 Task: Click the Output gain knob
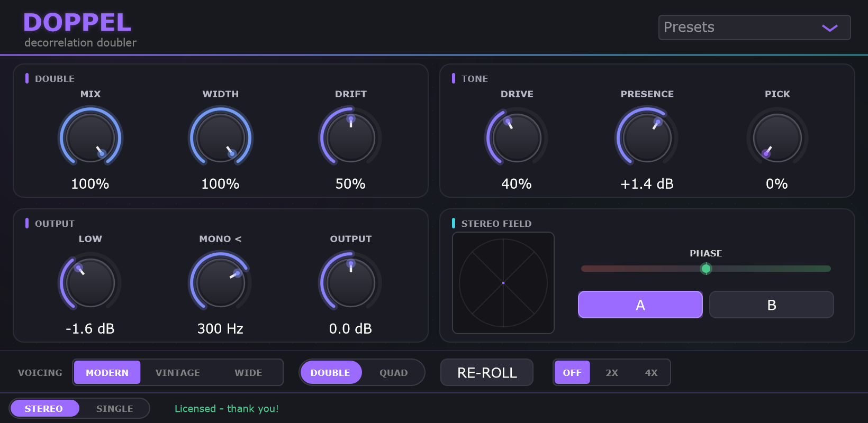[x=351, y=283]
